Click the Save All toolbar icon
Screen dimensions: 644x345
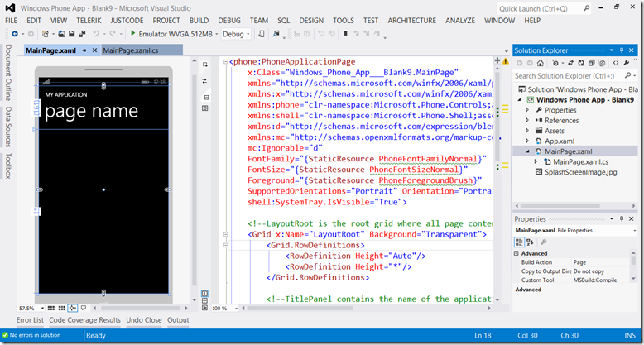click(82, 34)
